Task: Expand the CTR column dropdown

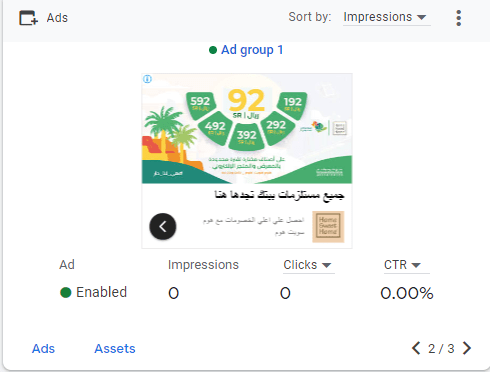Action: (406, 265)
